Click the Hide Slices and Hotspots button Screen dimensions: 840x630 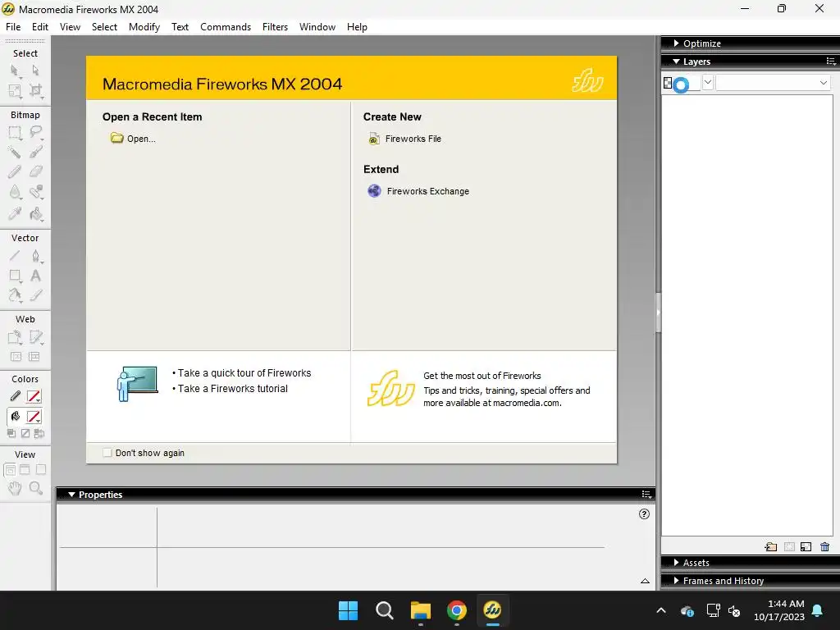pos(16,357)
